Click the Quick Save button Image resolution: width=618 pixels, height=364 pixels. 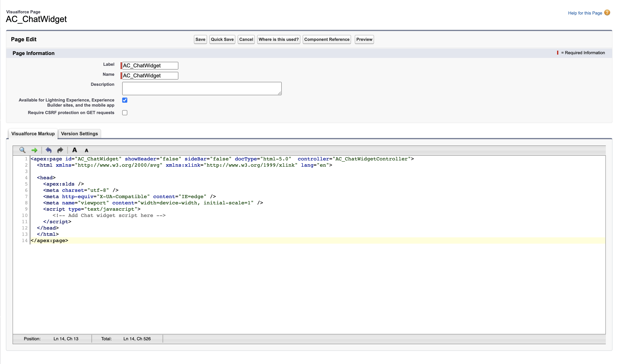(222, 39)
